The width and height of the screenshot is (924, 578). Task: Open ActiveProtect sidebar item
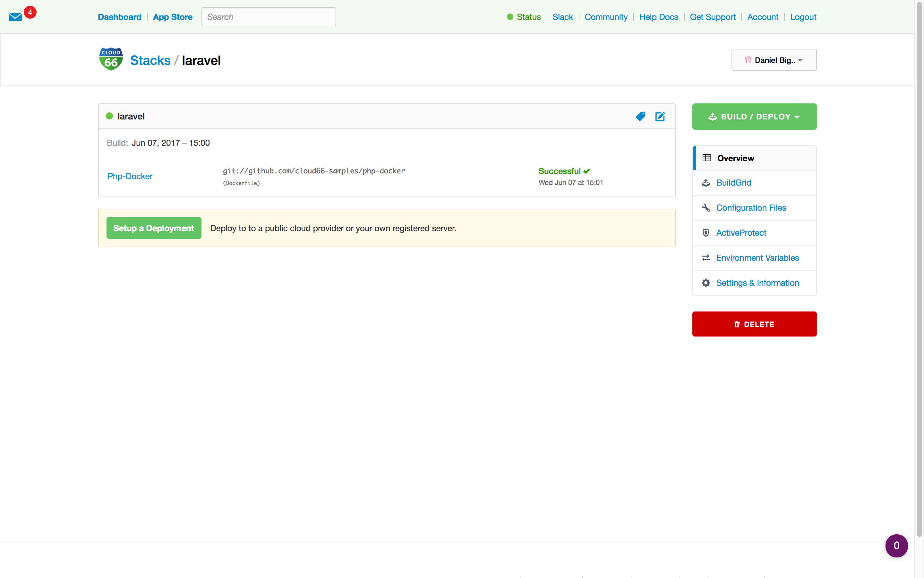click(755, 233)
